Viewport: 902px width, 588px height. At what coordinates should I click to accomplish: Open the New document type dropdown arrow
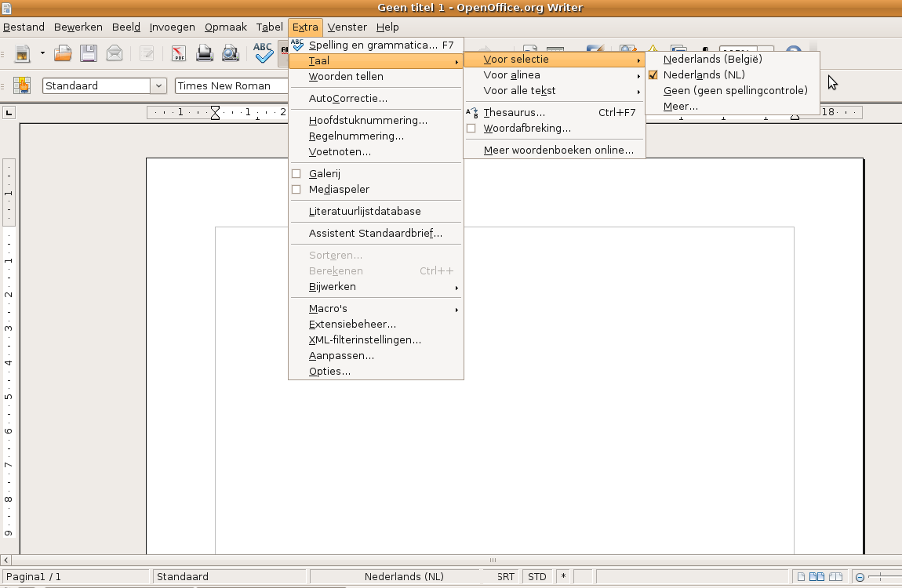pyautogui.click(x=42, y=53)
